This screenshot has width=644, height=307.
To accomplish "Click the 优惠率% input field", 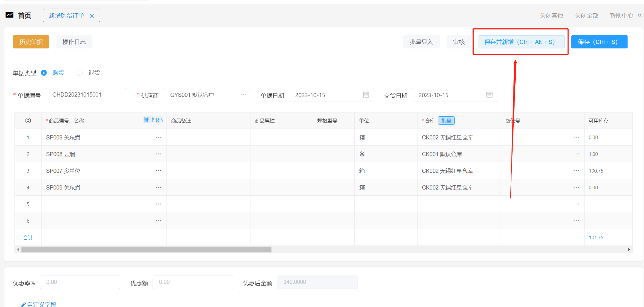I will click(80, 282).
